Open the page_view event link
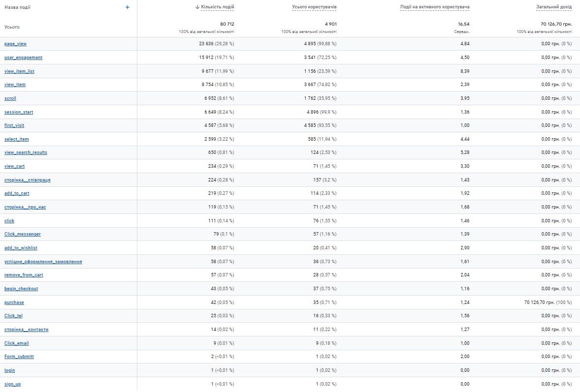The width and height of the screenshot is (580, 392). [x=16, y=44]
